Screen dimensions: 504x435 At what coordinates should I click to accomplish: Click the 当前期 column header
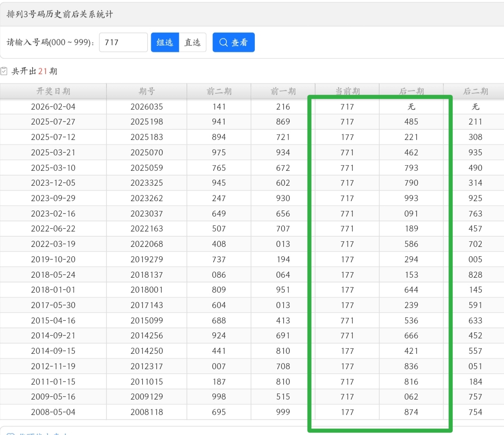coord(347,91)
